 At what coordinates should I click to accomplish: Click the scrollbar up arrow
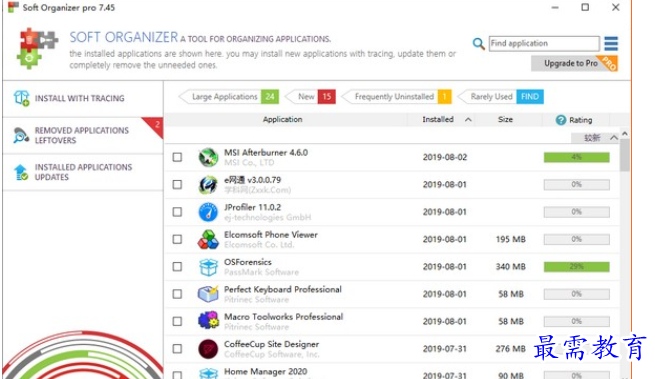pos(625,134)
